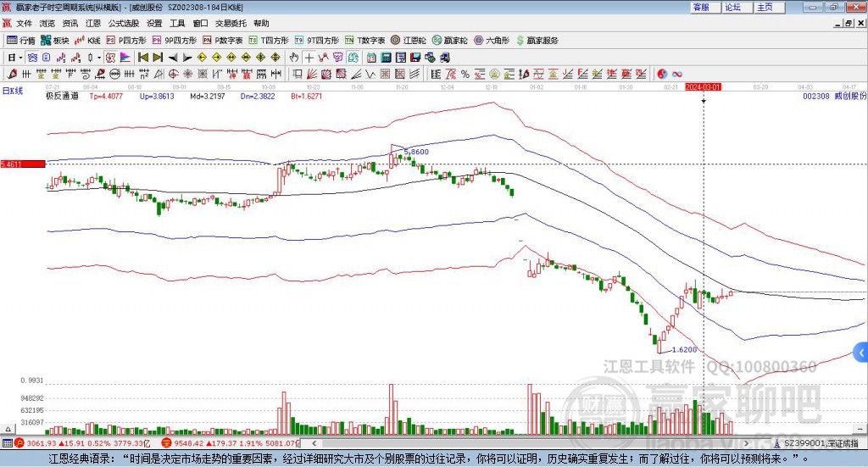Viewport: 868px width, 467px height.
Task: Click the 极反通道 indicator name
Action: (x=62, y=96)
